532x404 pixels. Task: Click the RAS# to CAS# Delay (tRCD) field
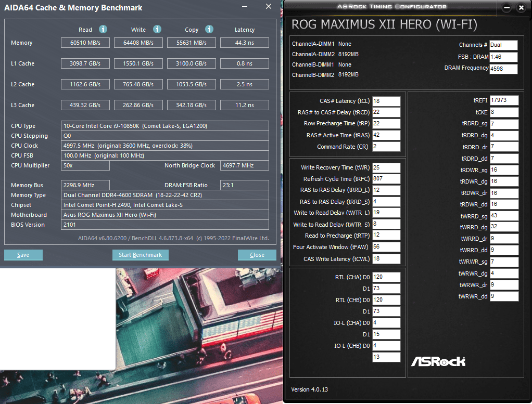click(386, 112)
